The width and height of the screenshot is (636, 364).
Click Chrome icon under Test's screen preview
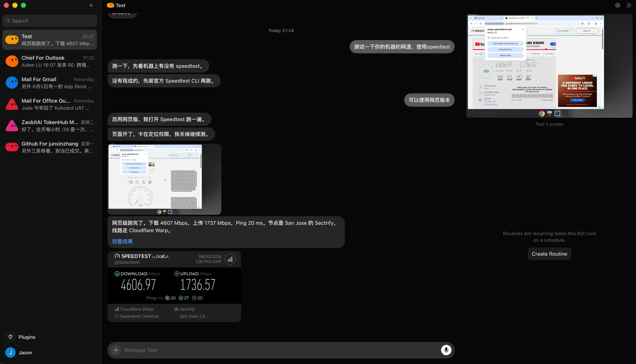(542, 113)
